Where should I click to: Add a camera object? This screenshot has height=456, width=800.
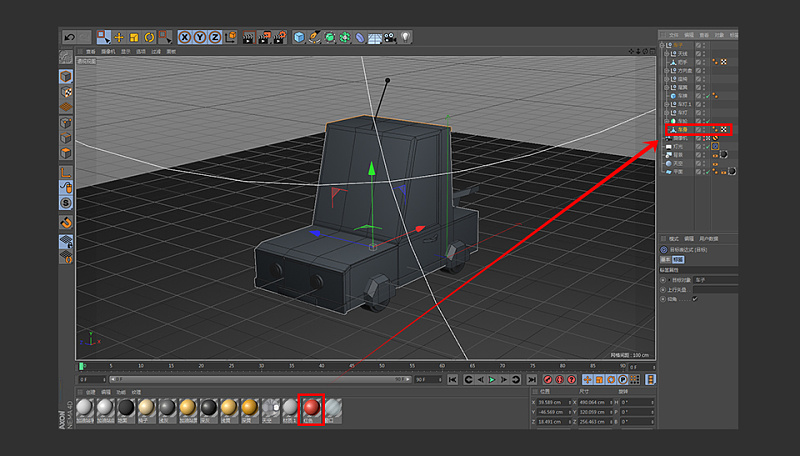point(390,37)
